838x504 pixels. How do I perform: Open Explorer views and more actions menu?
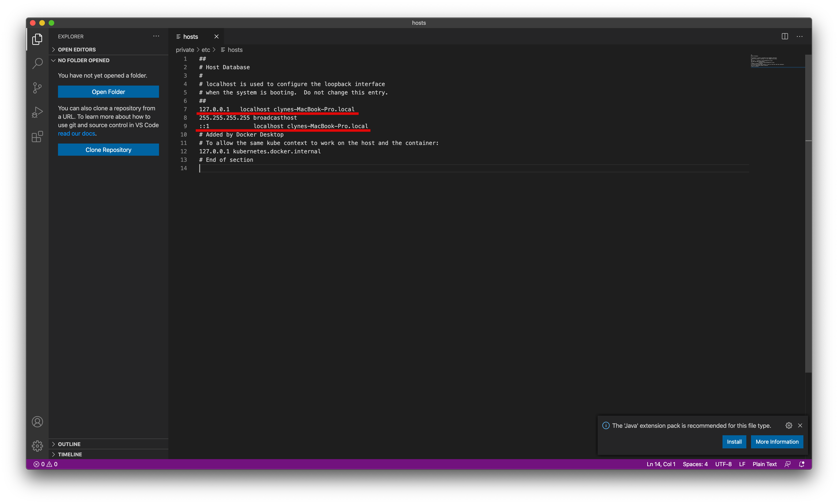(156, 36)
